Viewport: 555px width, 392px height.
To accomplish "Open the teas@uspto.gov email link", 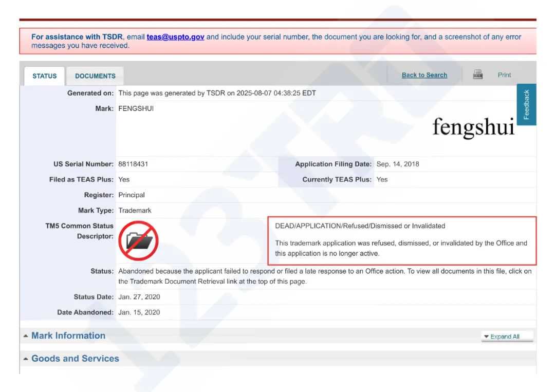I will pos(175,37).
